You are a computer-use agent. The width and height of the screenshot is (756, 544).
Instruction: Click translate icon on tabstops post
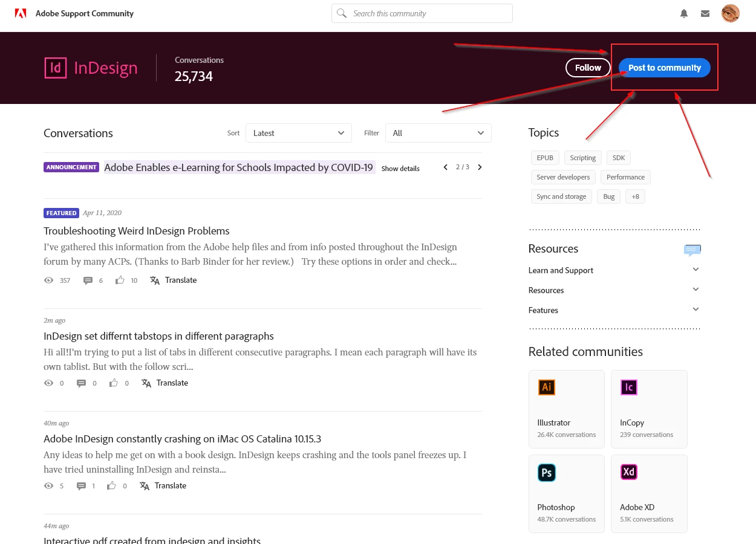[x=146, y=383]
